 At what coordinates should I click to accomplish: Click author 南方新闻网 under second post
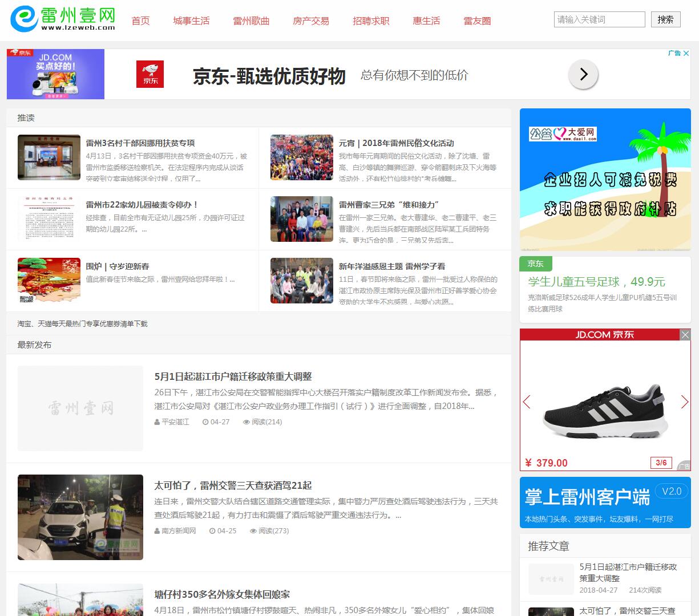pos(175,531)
